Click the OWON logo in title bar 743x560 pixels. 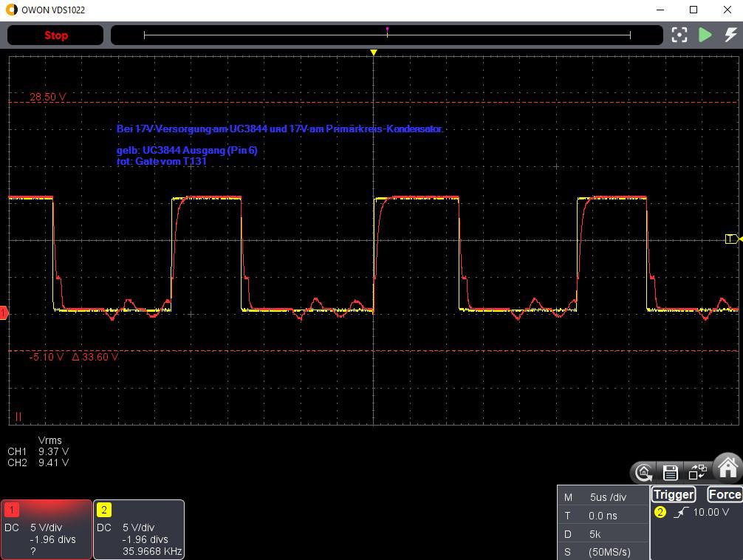coord(10,9)
